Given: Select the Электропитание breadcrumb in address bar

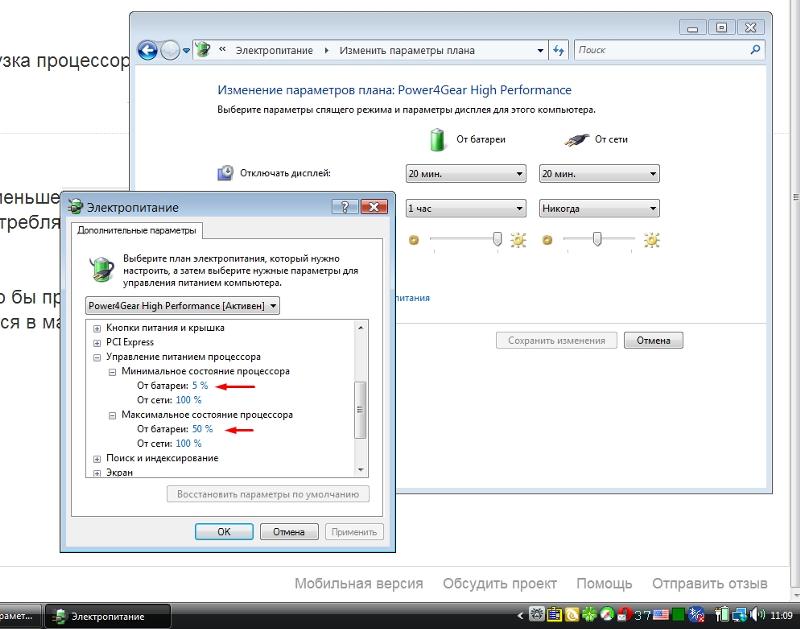Looking at the screenshot, I should (274, 51).
